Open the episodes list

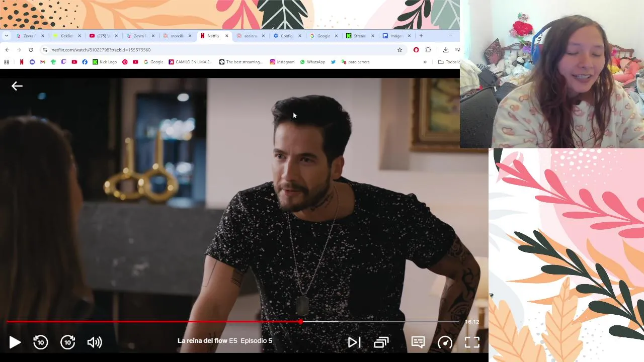pos(381,342)
